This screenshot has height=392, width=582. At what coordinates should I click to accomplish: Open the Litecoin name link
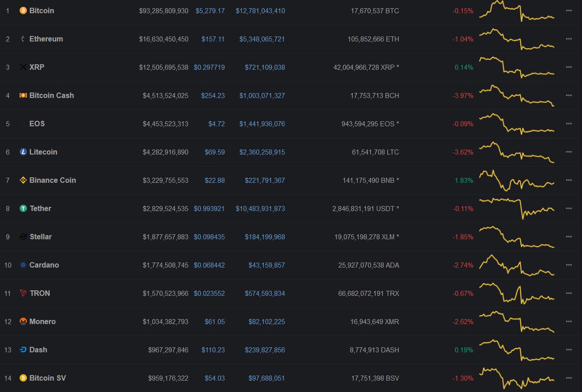pyautogui.click(x=43, y=152)
